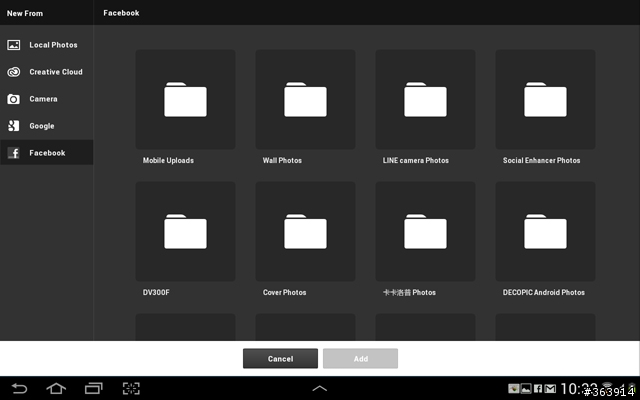Select the Camera icon in sidebar

[13, 99]
